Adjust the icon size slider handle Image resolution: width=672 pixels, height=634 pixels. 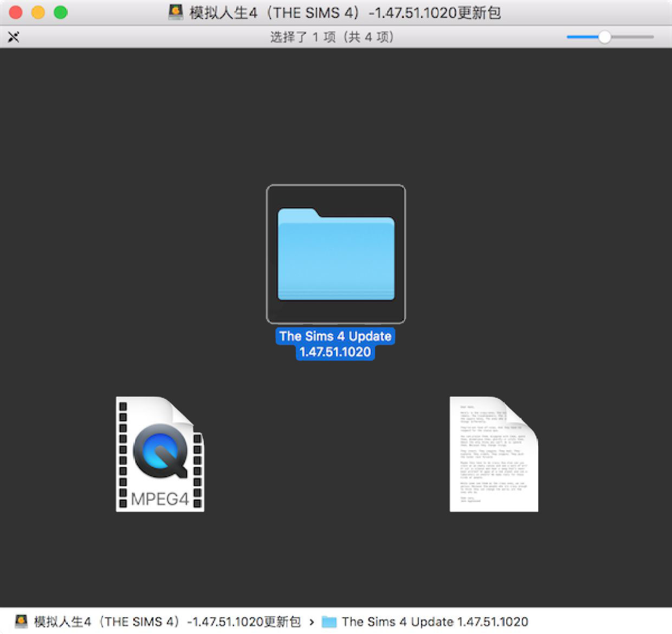(604, 37)
